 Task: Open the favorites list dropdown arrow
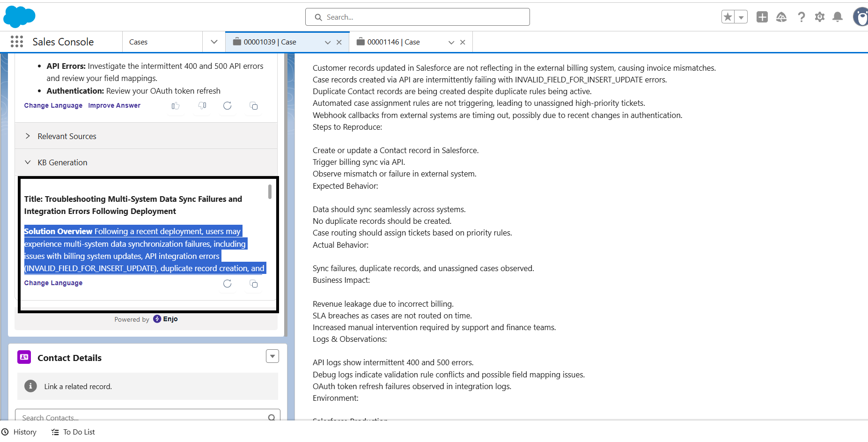741,17
